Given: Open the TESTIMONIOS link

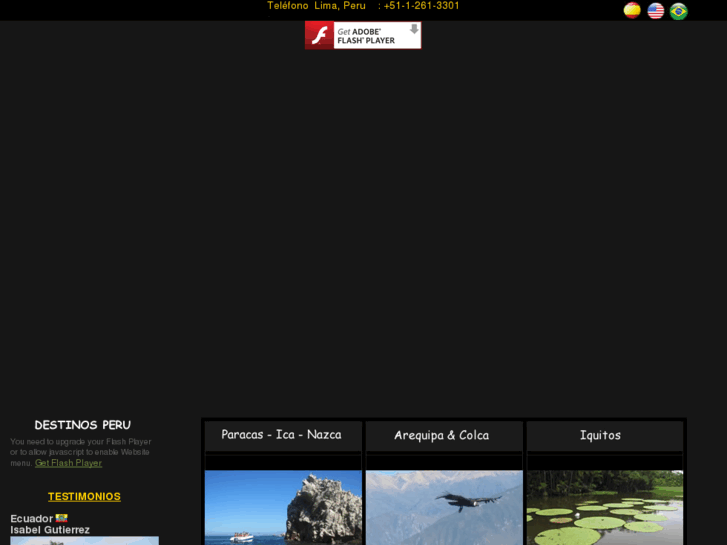Looking at the screenshot, I should pos(84,496).
